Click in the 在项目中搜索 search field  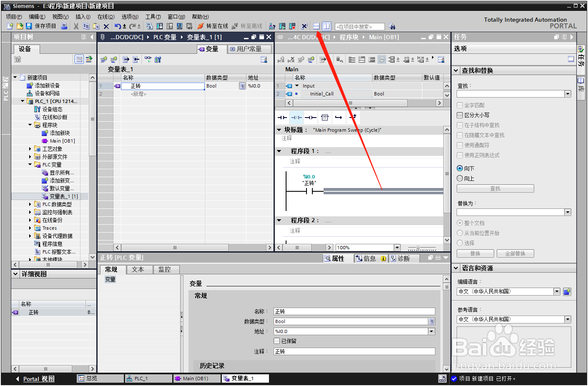(360, 27)
